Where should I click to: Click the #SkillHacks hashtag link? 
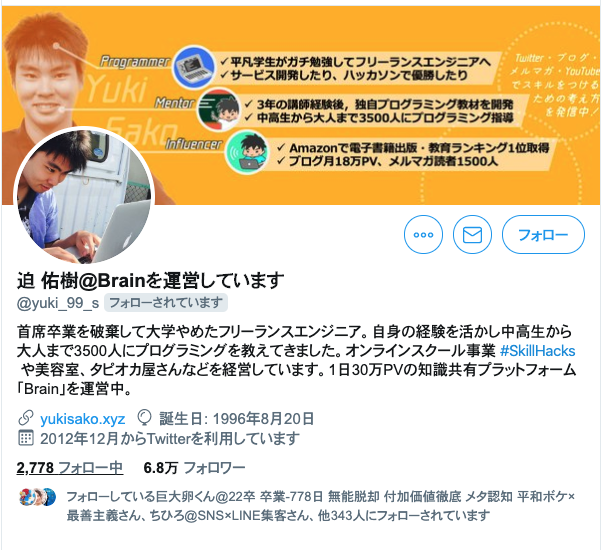tap(538, 351)
